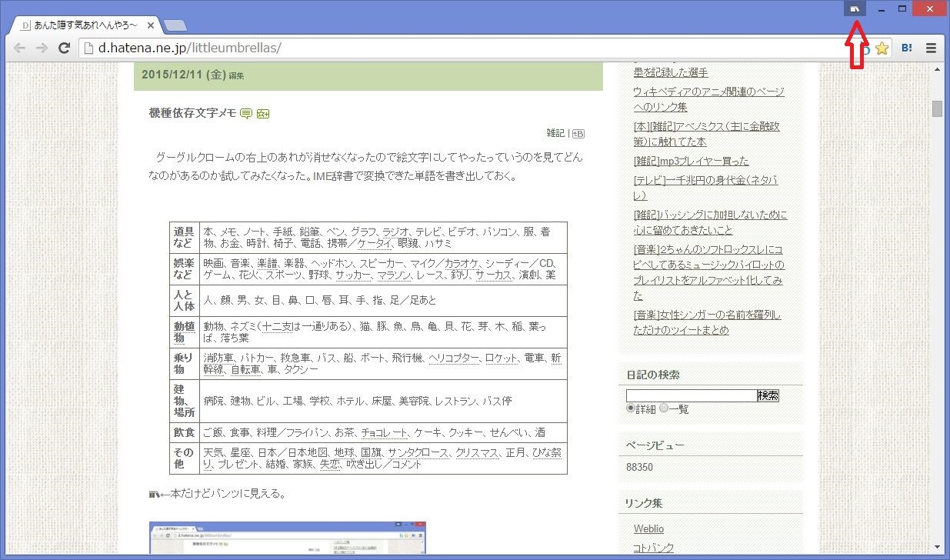Open comment bubble icon next to 機種依存文字メモ
Viewport: 950px width, 560px height.
(246, 114)
